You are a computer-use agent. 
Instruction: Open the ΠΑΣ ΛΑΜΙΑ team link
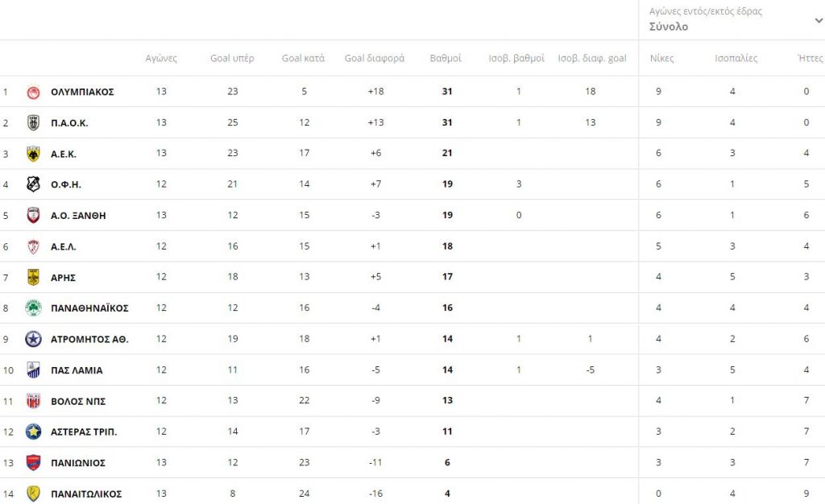(77, 370)
